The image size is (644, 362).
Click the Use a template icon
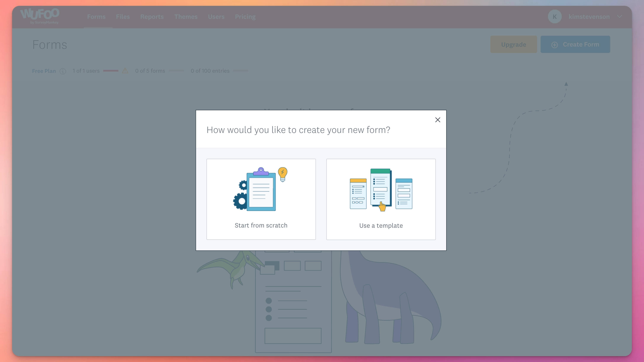coord(381,190)
